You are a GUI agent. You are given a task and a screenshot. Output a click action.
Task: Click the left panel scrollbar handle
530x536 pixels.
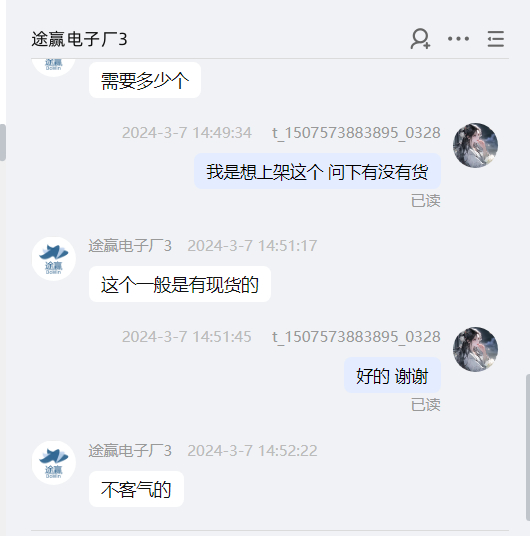coord(3,142)
